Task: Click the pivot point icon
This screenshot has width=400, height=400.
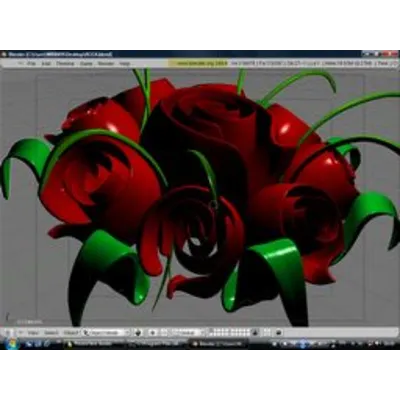Action: [x=153, y=332]
